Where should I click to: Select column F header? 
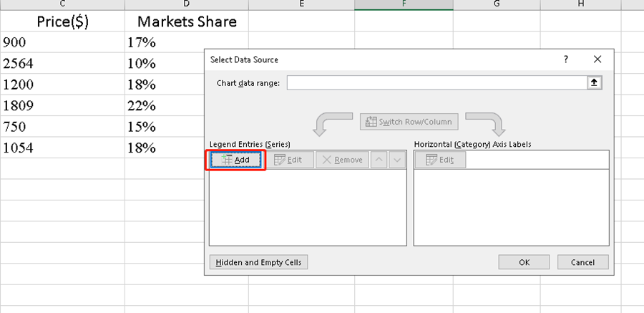pyautogui.click(x=404, y=4)
